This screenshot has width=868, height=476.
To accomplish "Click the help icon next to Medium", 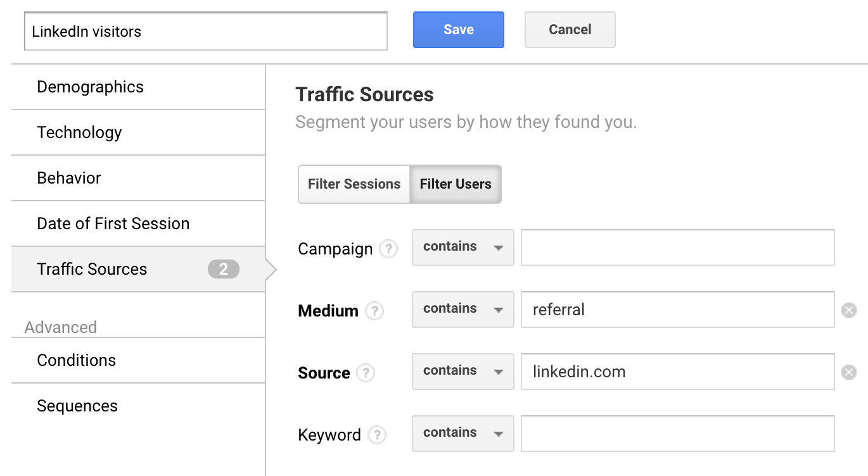I will pyautogui.click(x=374, y=311).
